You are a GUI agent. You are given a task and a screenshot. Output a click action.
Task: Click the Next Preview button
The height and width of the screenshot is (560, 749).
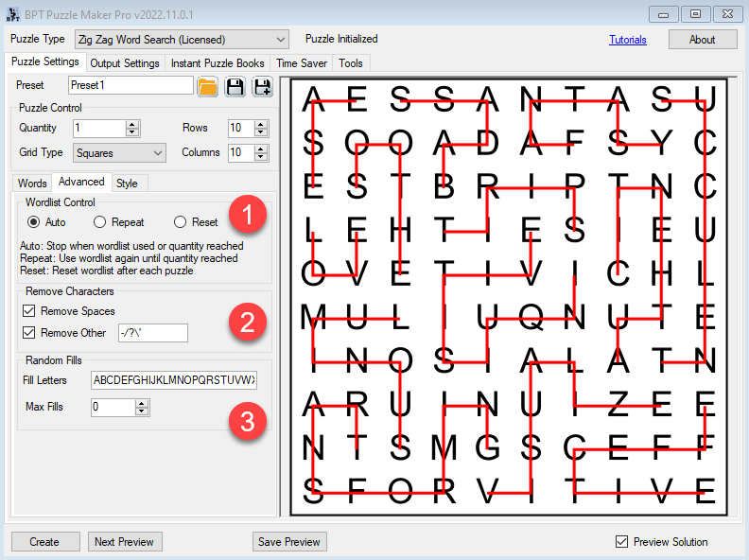point(125,542)
